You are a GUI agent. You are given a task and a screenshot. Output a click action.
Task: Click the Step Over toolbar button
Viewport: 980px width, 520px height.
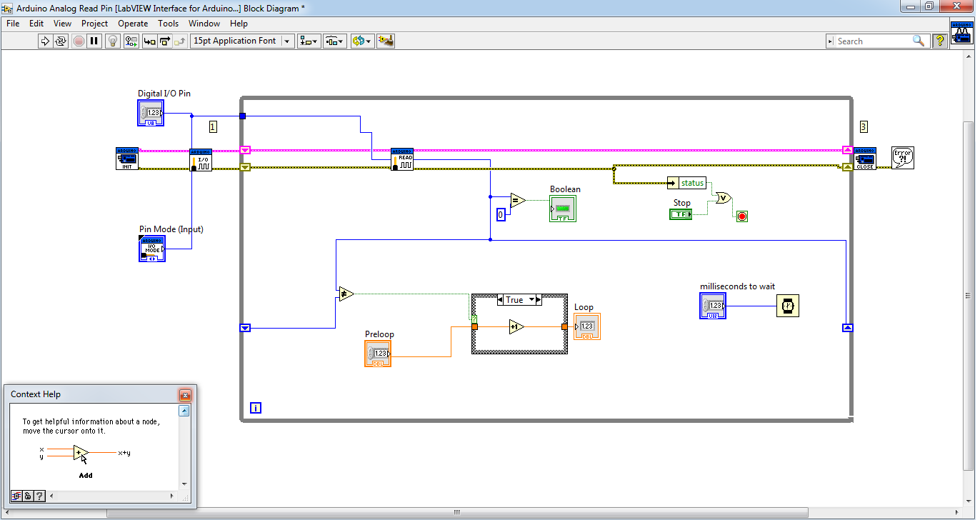[165, 41]
